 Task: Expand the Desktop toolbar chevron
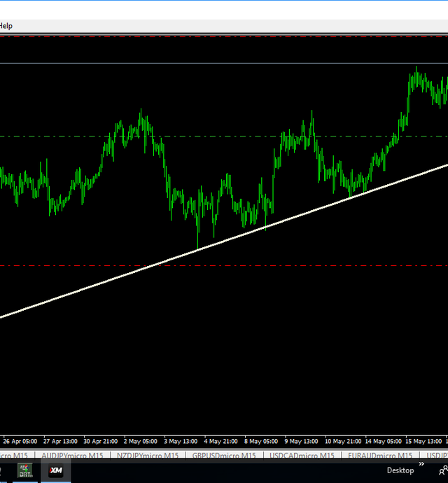click(x=421, y=463)
